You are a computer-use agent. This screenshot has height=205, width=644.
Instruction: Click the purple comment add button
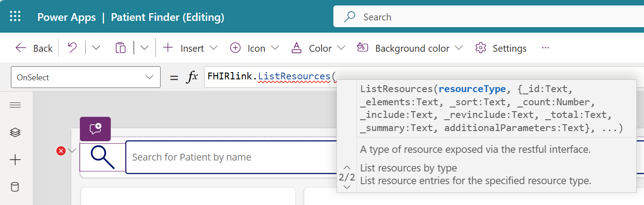click(x=95, y=129)
